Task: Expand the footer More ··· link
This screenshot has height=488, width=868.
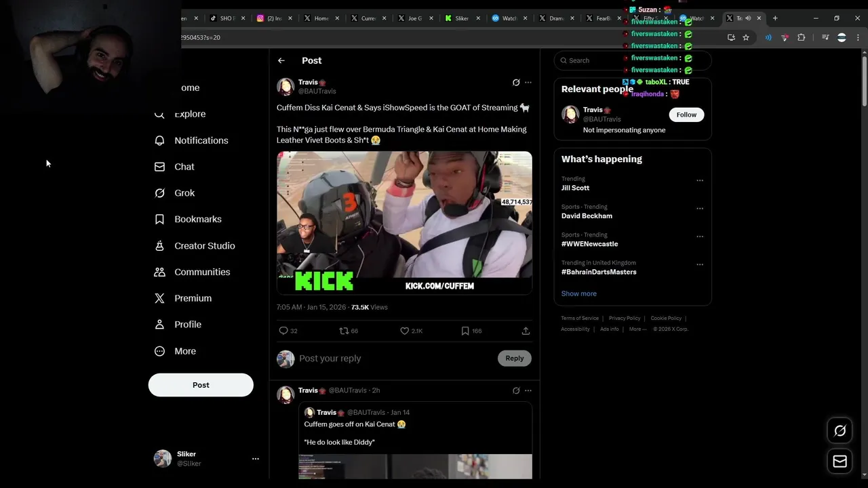Action: [x=637, y=329]
